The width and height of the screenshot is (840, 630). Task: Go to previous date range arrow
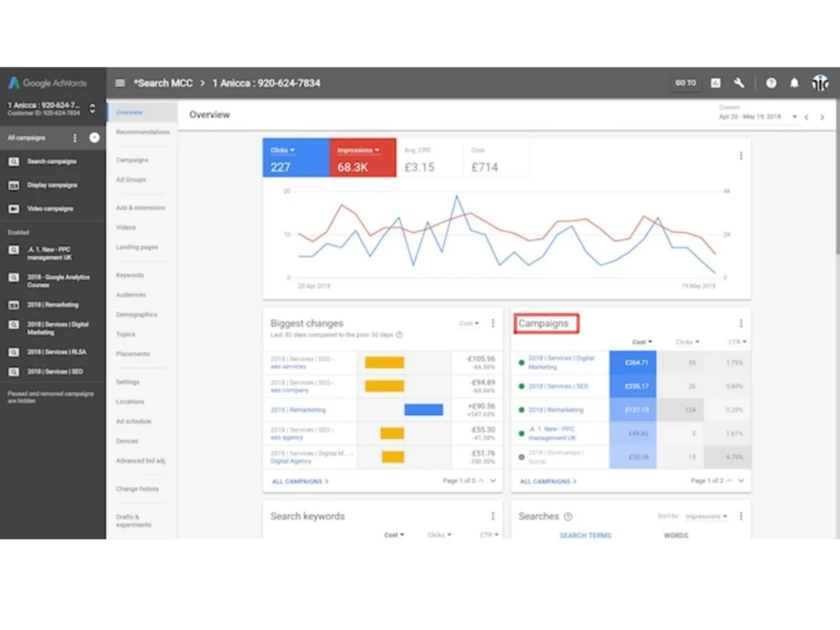point(806,117)
